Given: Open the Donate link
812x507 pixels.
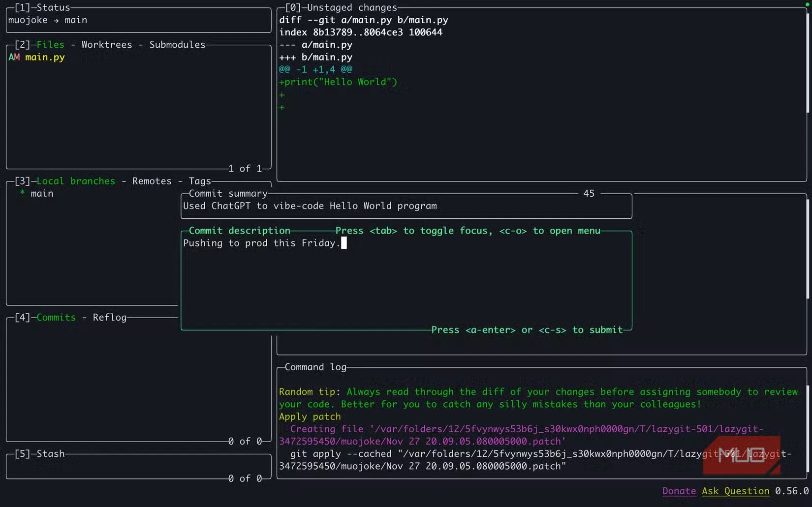Looking at the screenshot, I should pos(679,491).
